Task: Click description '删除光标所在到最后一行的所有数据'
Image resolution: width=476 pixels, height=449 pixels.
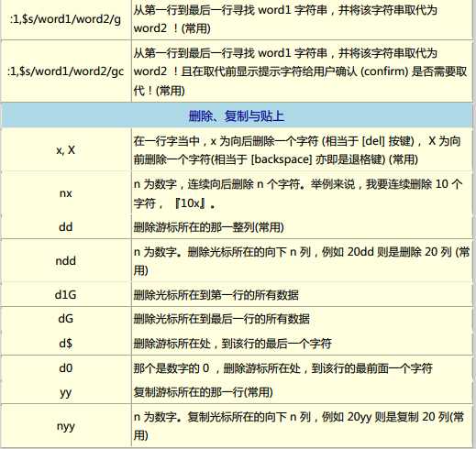Action: click(221, 319)
